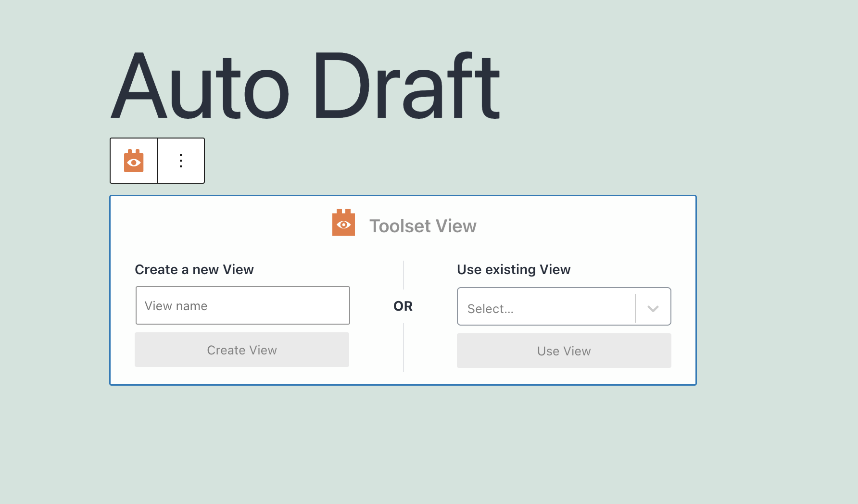Viewport: 858px width, 504px height.
Task: Click the word Draft in the page title
Action: click(x=406, y=87)
